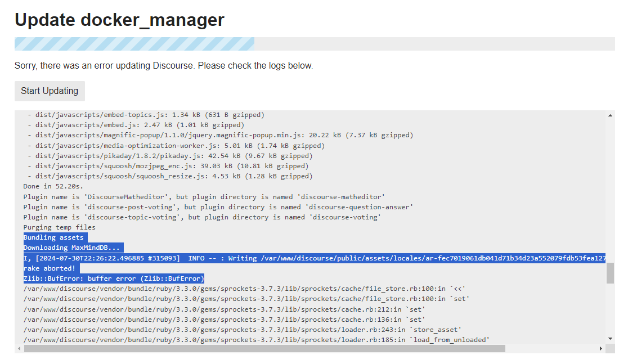
Task: Click the 'Sorry, there was an error' message
Action: coord(164,65)
